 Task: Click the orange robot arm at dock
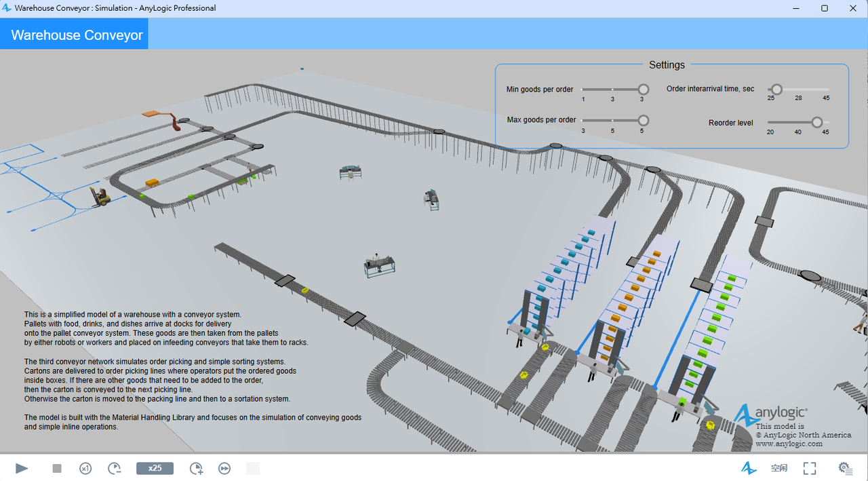175,122
